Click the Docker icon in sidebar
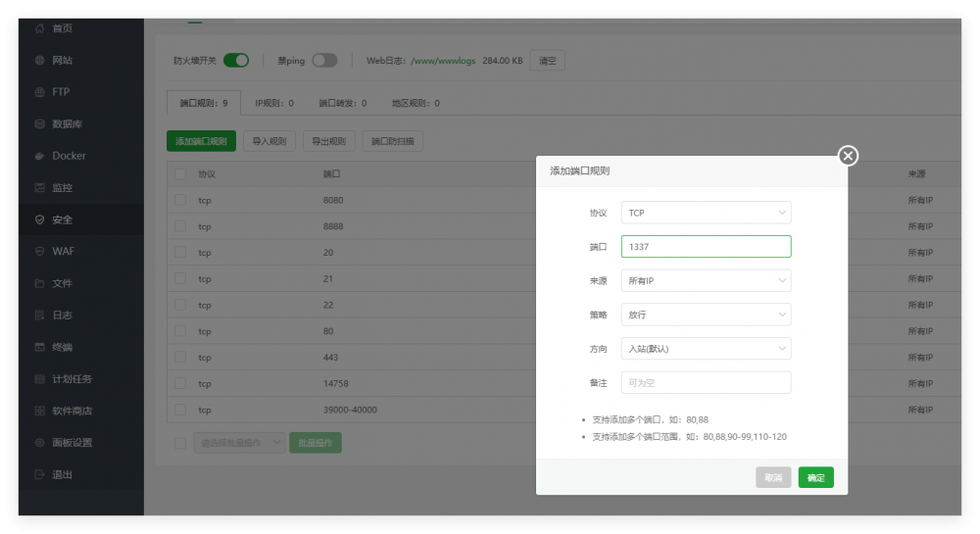 [x=39, y=156]
